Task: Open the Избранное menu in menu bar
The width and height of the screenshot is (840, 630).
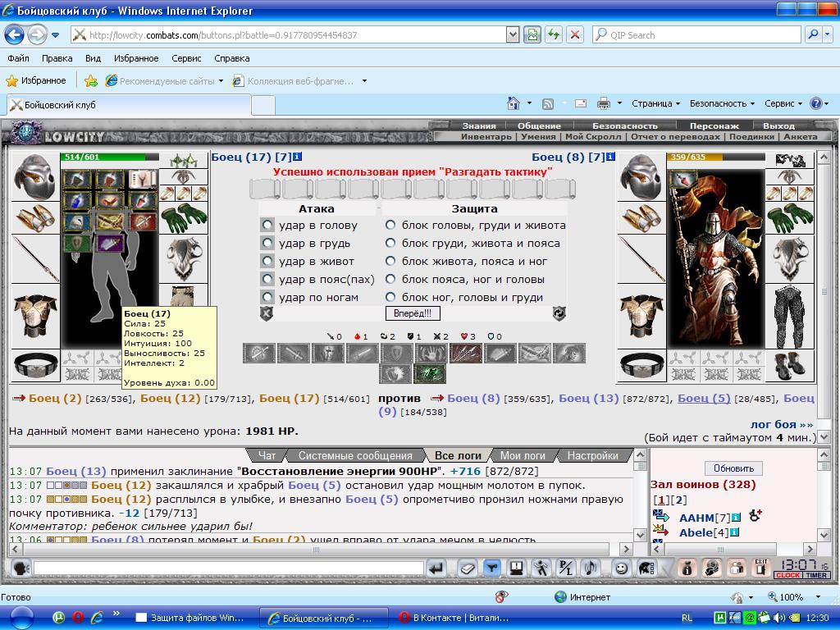Action: point(136,58)
